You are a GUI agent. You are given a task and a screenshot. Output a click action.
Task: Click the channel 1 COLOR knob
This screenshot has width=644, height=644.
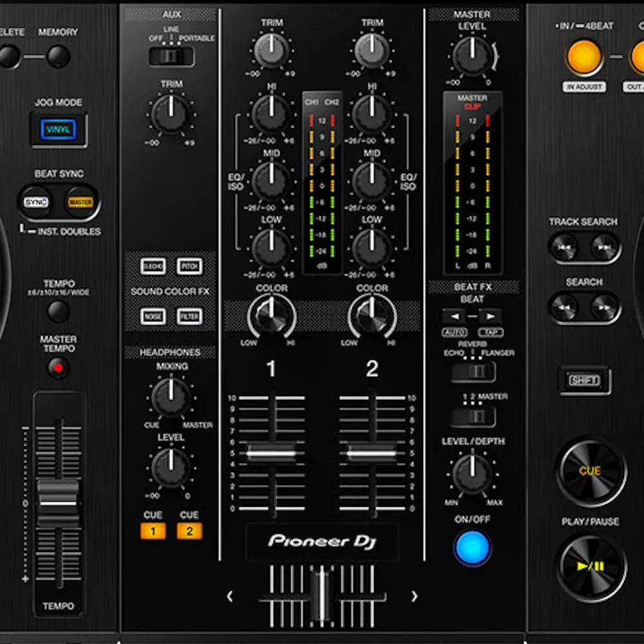click(271, 316)
